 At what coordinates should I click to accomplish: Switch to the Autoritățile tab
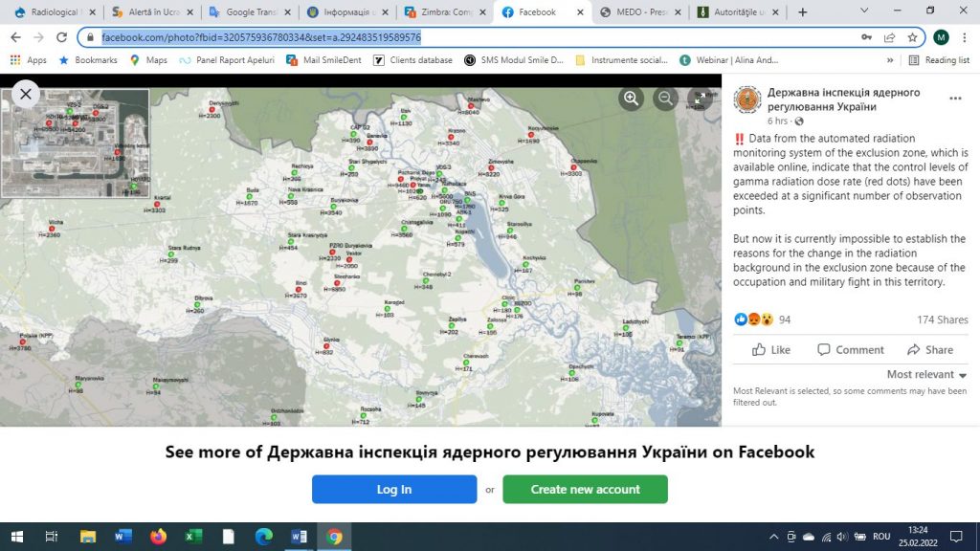click(738, 11)
